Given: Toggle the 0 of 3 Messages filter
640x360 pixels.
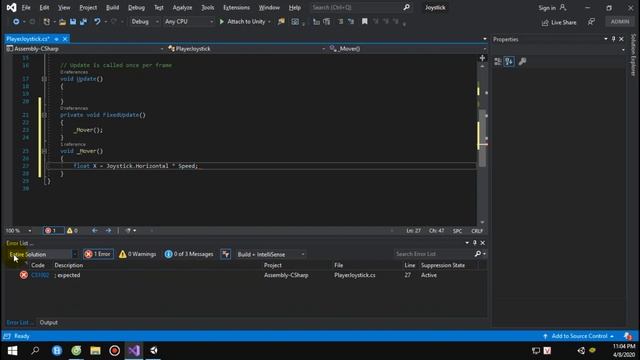Looking at the screenshot, I should pos(189,254).
